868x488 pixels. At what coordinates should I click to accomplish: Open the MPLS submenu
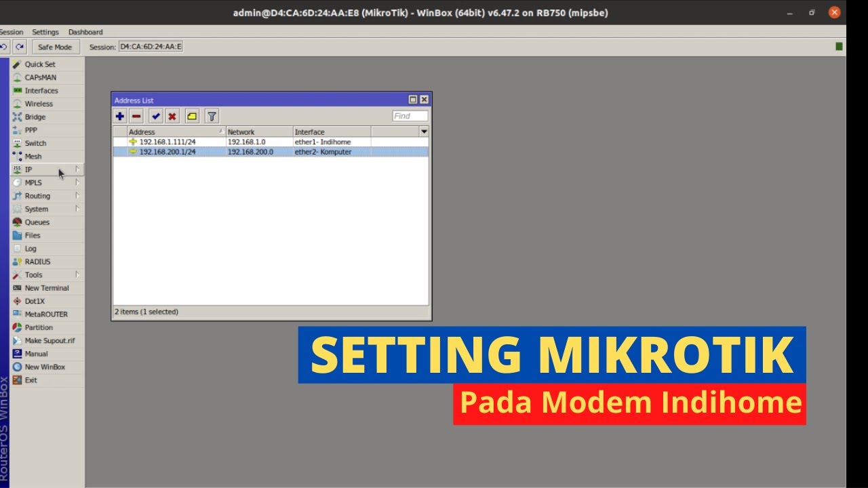coord(47,183)
